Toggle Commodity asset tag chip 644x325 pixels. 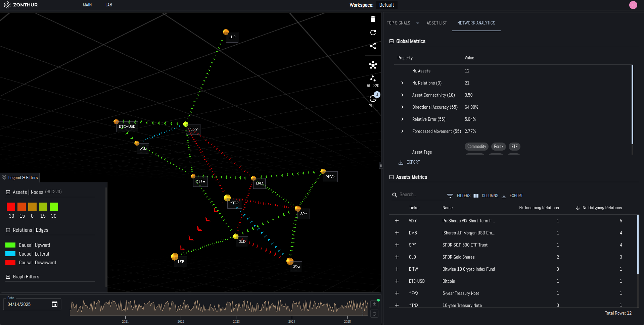click(476, 147)
